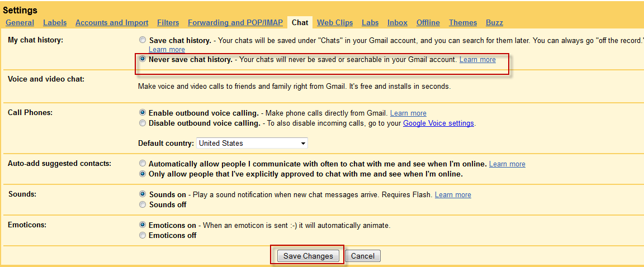Open the Default country dropdown
Viewport: 644px width, 267px height.
(252, 144)
